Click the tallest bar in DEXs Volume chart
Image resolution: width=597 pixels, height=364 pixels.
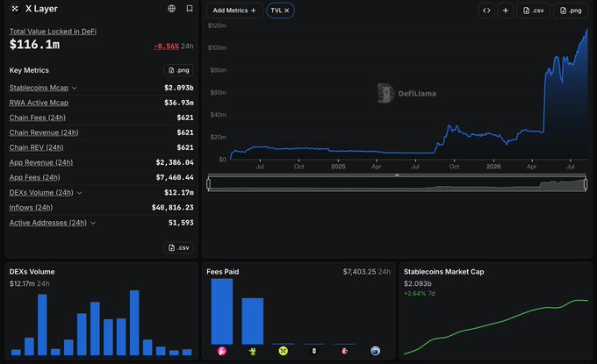tap(134, 323)
